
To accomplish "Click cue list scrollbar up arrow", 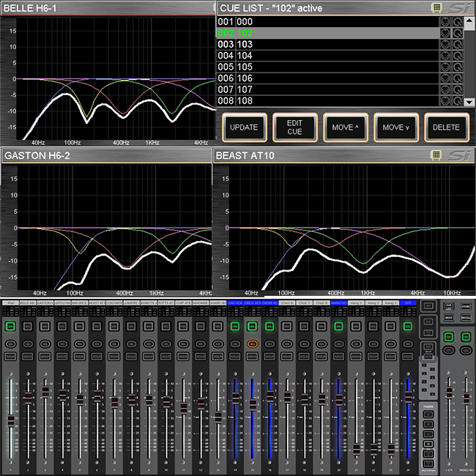I will 469,22.
